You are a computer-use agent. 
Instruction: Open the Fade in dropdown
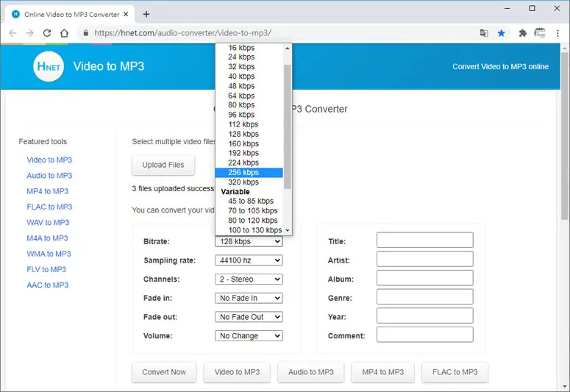click(x=249, y=298)
